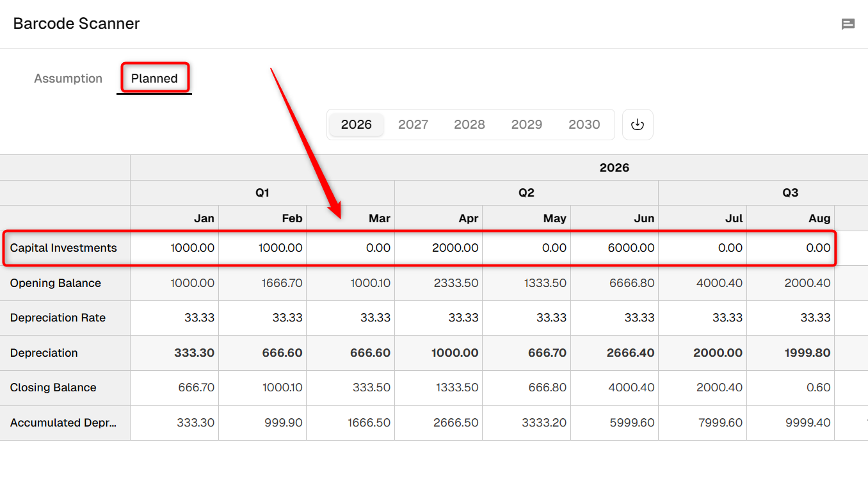868x481 pixels.
Task: Open the comments icon in the header
Action: [848, 24]
